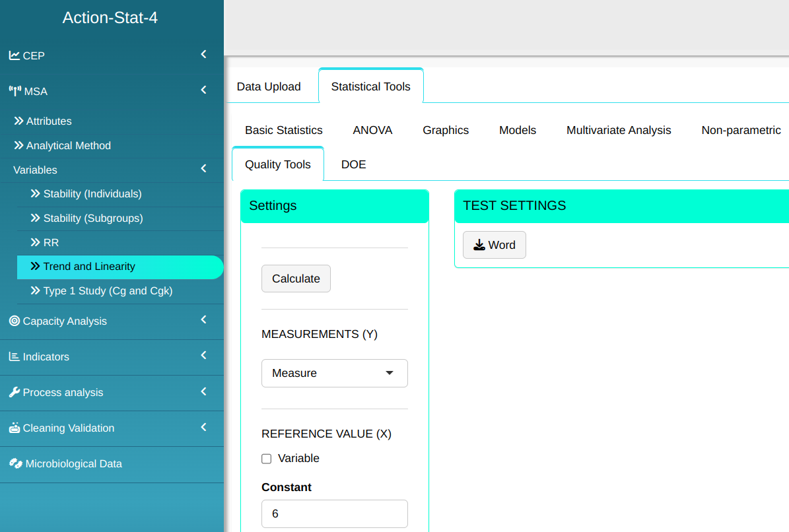789x532 pixels.
Task: Select the DOE tab
Action: click(353, 164)
